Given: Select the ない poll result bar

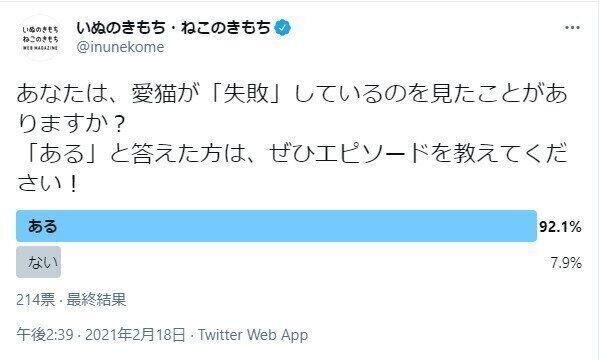Looking at the screenshot, I should click(x=38, y=262).
